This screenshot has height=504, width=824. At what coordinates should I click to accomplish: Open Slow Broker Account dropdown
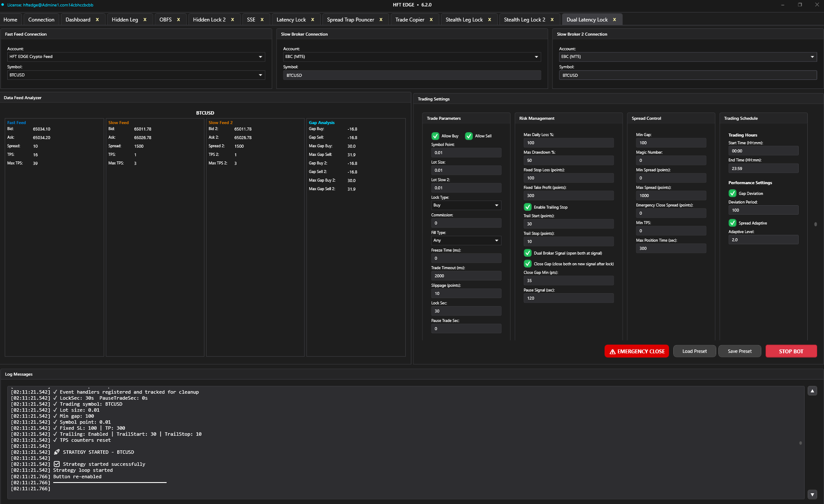[x=412, y=57]
